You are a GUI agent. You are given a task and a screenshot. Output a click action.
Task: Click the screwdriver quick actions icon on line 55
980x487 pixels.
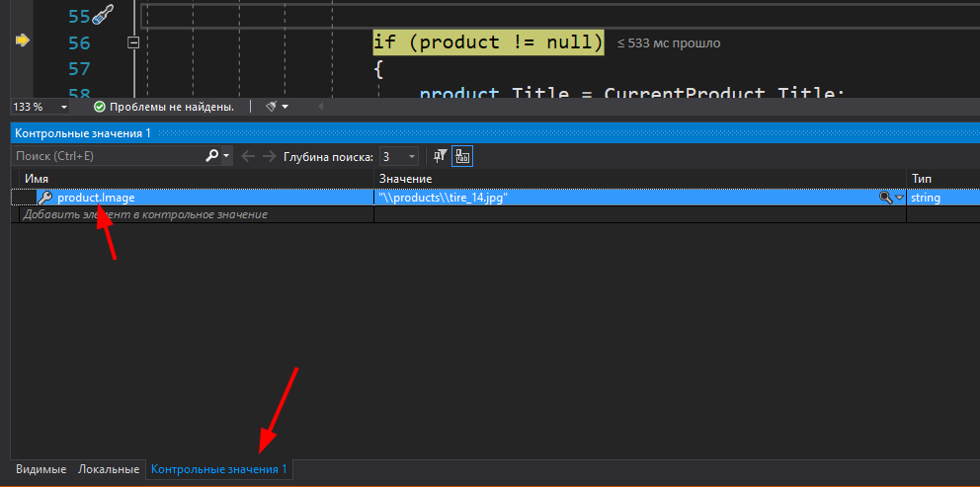pos(103,15)
